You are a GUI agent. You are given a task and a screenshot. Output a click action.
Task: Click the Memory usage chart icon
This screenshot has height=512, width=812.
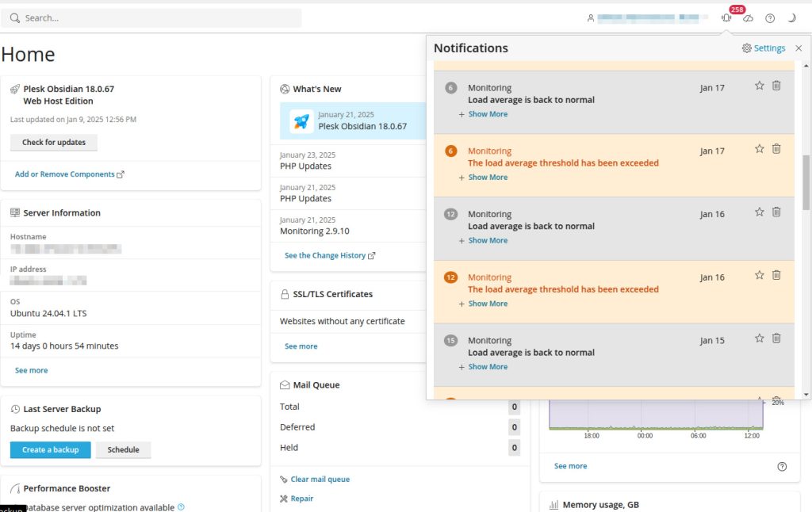[553, 505]
